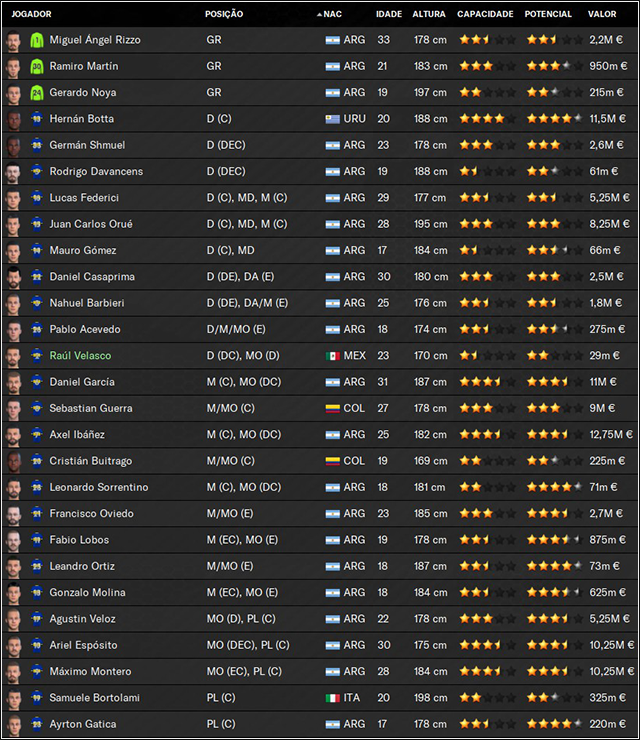The width and height of the screenshot is (640, 740).
Task: Click Mauro Gómez's age 17
Action: [x=382, y=250]
